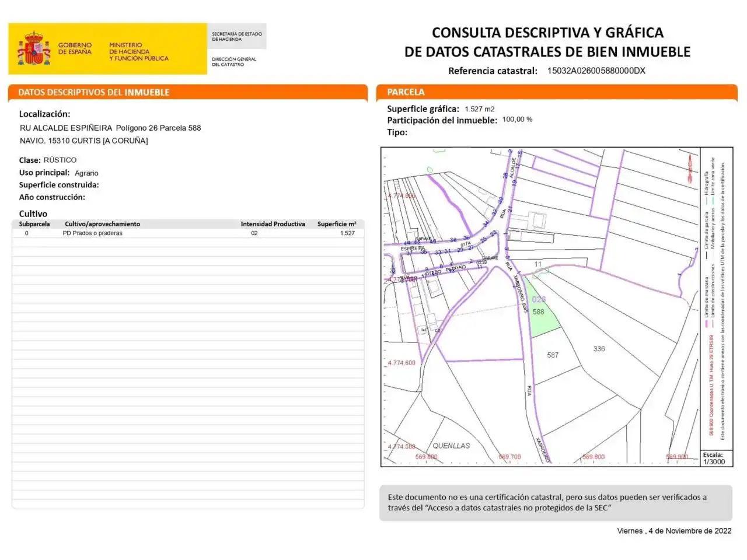
Task: Click the "Referencia catastral:" label
Action: [493, 71]
